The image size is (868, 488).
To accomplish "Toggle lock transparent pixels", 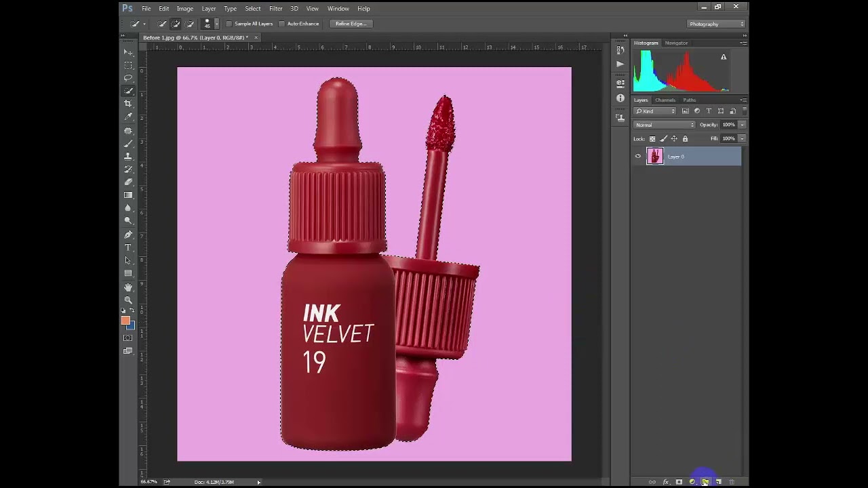I will (652, 139).
